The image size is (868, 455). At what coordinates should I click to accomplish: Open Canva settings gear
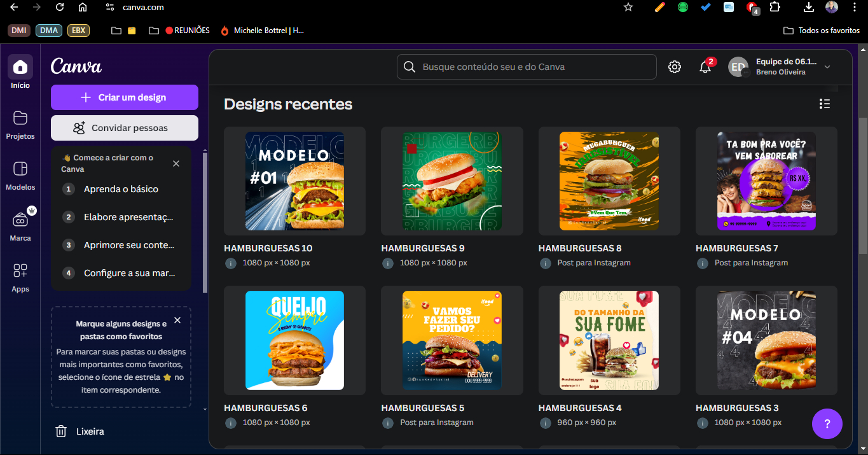tap(675, 67)
